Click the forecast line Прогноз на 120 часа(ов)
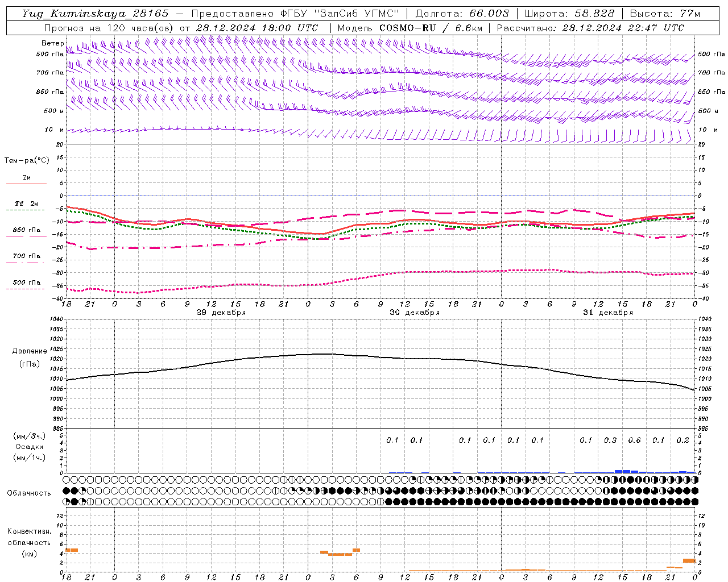The image size is (728, 582). pos(109,28)
